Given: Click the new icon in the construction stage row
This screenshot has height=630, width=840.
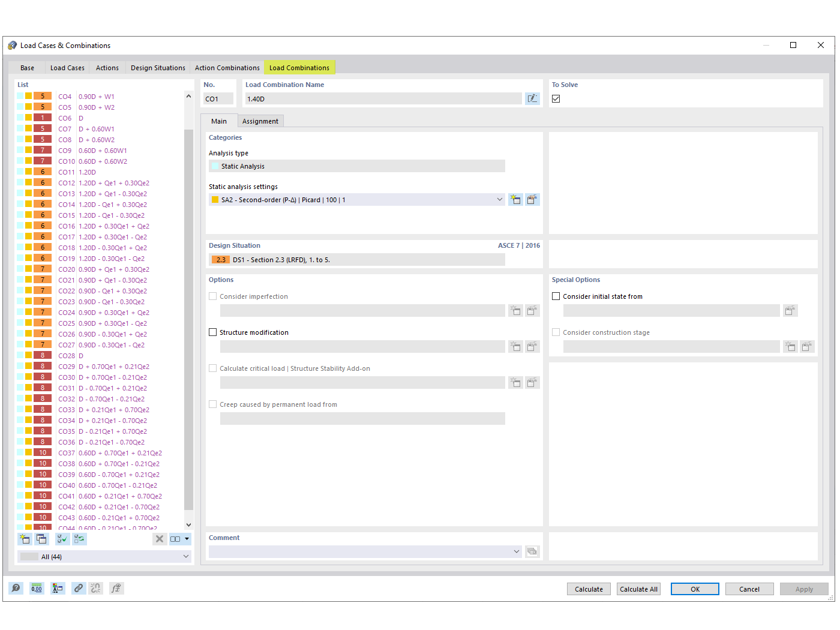Looking at the screenshot, I should (x=790, y=347).
